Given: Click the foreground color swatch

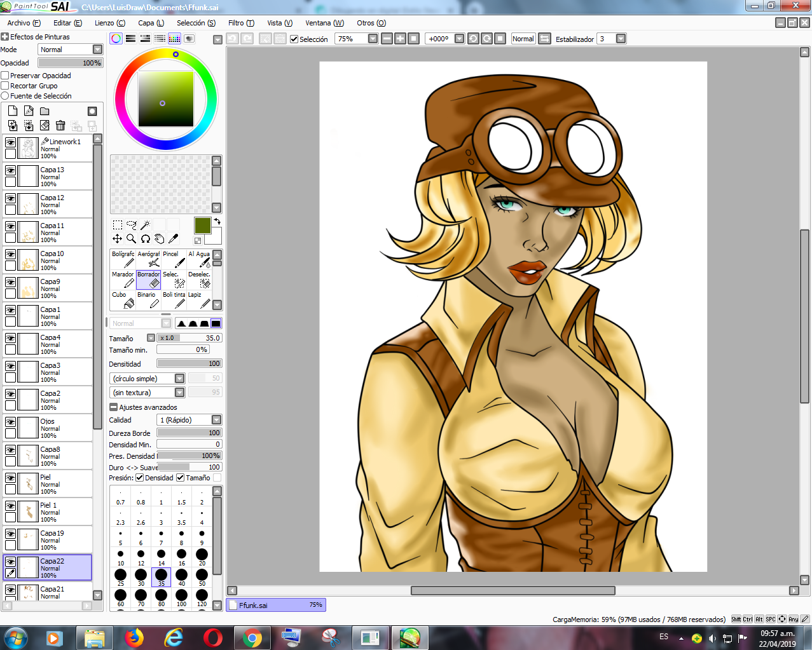Looking at the screenshot, I should [202, 226].
